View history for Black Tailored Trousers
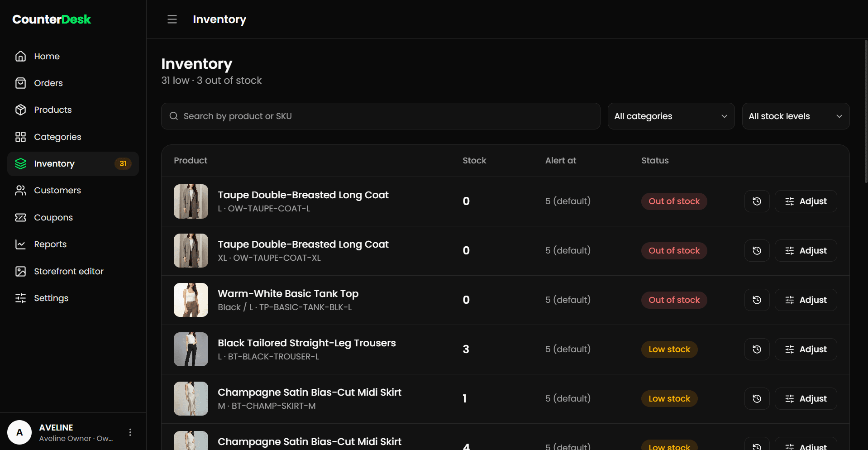 pos(757,349)
